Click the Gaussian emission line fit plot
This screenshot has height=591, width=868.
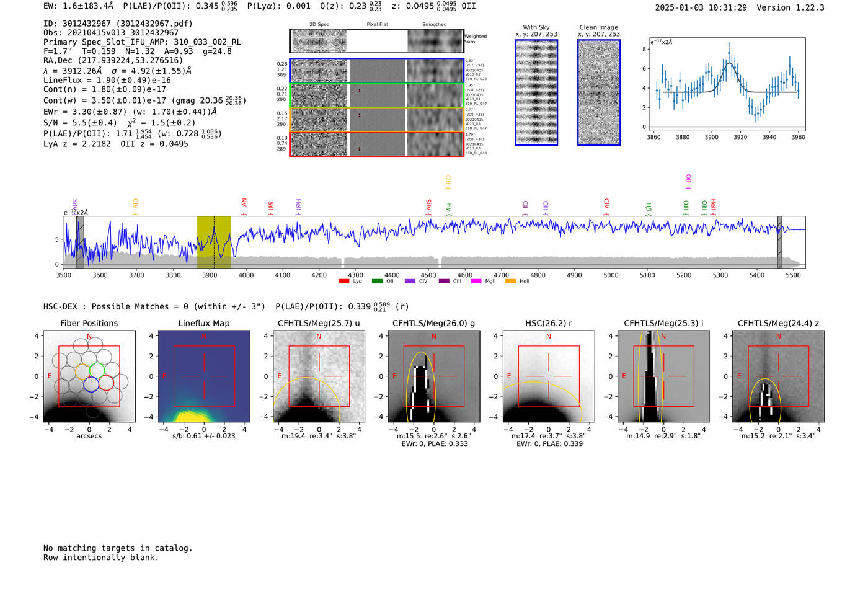tap(727, 84)
